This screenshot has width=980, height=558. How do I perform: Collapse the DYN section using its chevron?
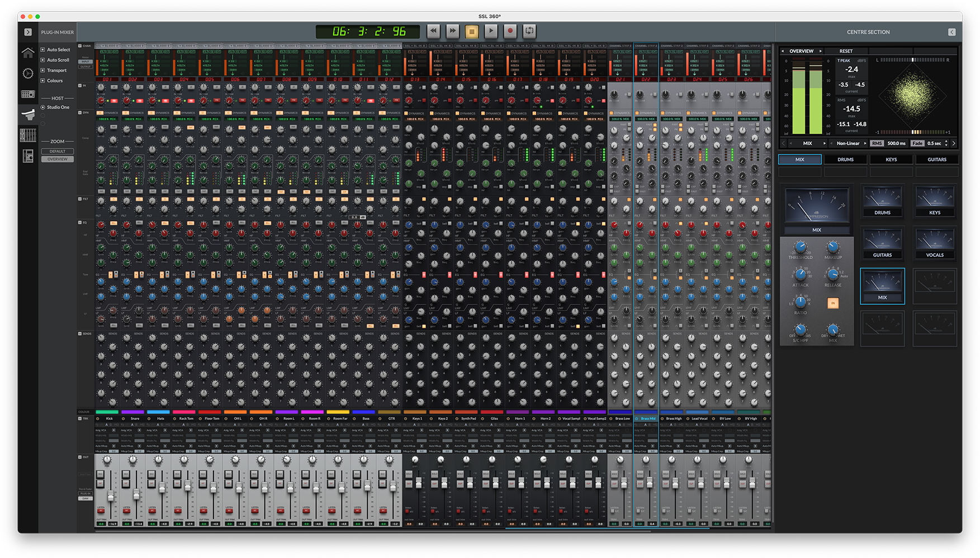pyautogui.click(x=80, y=112)
